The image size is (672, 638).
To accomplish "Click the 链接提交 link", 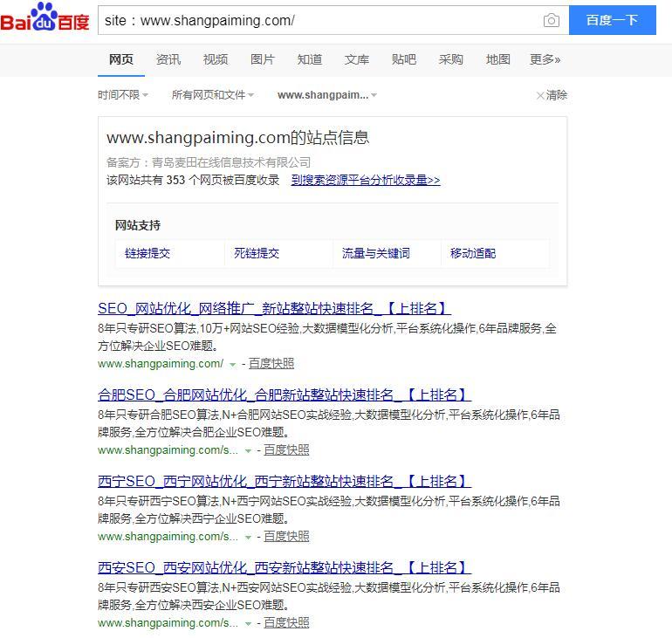I will coord(147,253).
